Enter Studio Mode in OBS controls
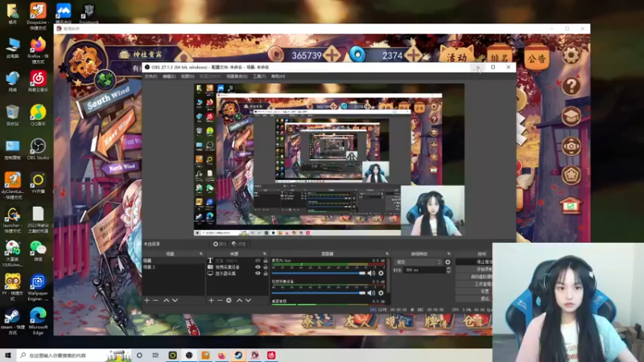 coord(474,284)
